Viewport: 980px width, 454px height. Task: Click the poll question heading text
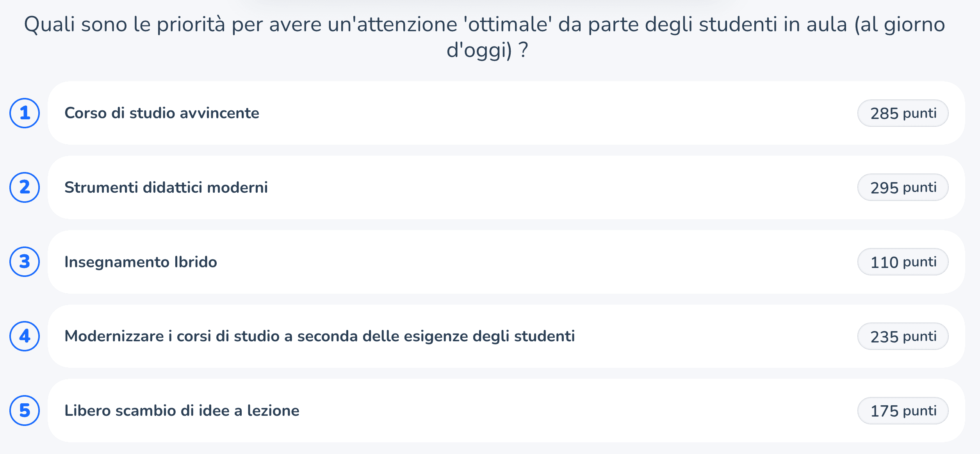tap(485, 37)
